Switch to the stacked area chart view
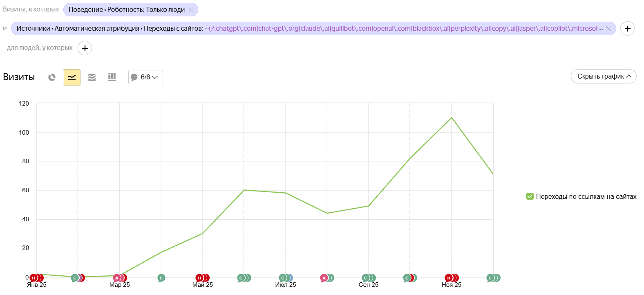 (92, 77)
